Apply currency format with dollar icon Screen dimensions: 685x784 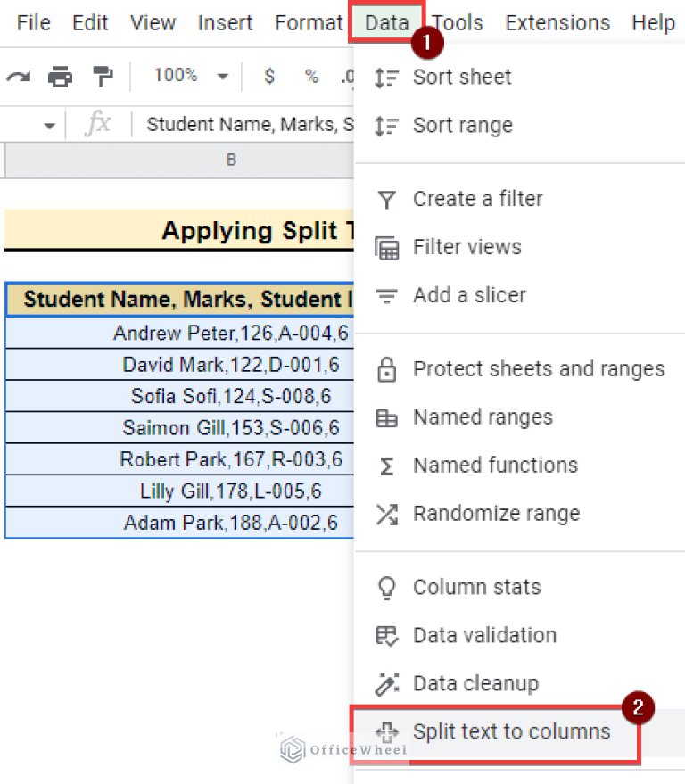tap(269, 77)
